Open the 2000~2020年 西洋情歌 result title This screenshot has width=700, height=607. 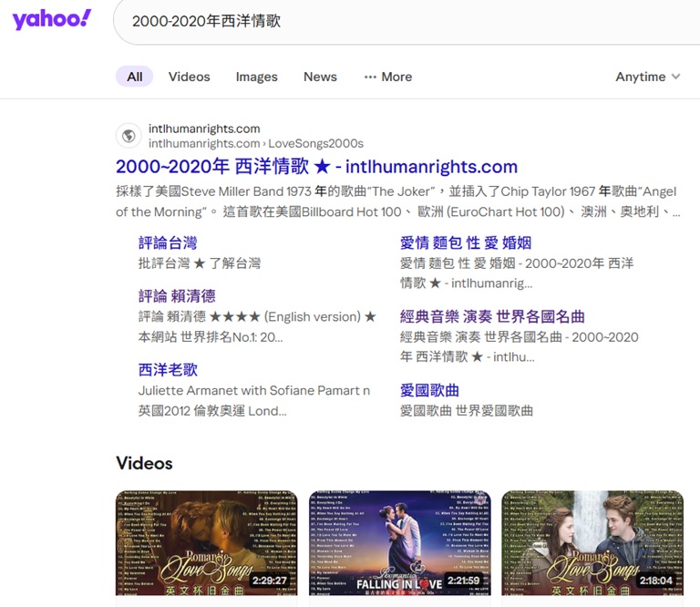[316, 167]
